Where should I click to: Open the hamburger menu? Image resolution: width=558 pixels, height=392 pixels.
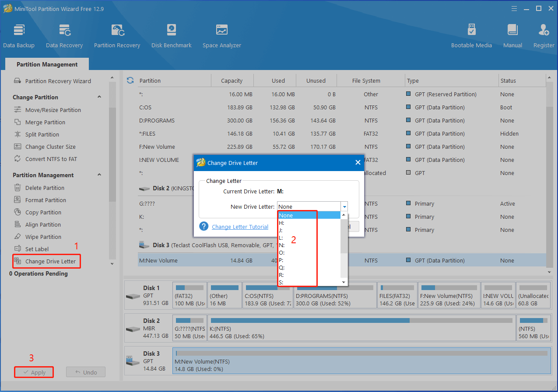coord(514,8)
